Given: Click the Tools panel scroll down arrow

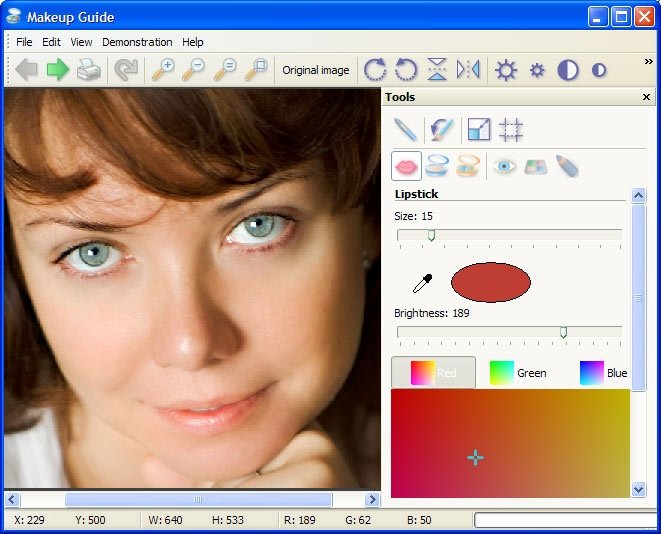Looking at the screenshot, I should [639, 489].
